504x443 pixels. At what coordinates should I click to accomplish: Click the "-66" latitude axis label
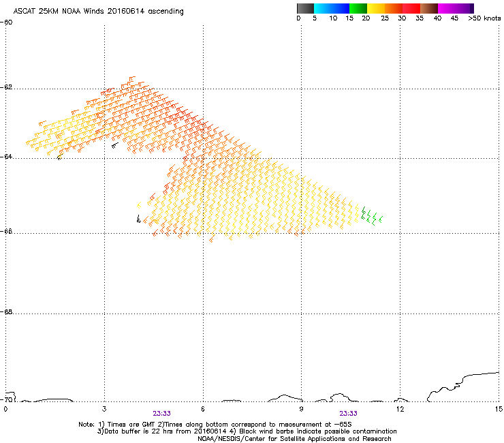[7, 231]
